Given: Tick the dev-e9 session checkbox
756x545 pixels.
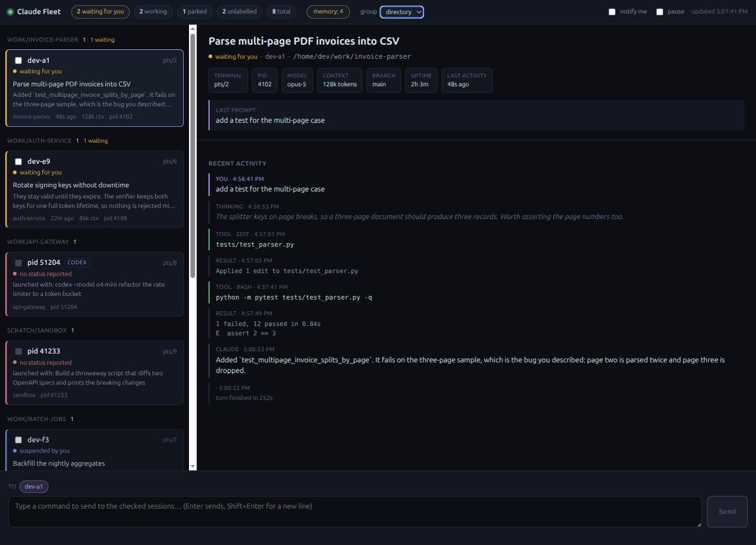Looking at the screenshot, I should 18,162.
